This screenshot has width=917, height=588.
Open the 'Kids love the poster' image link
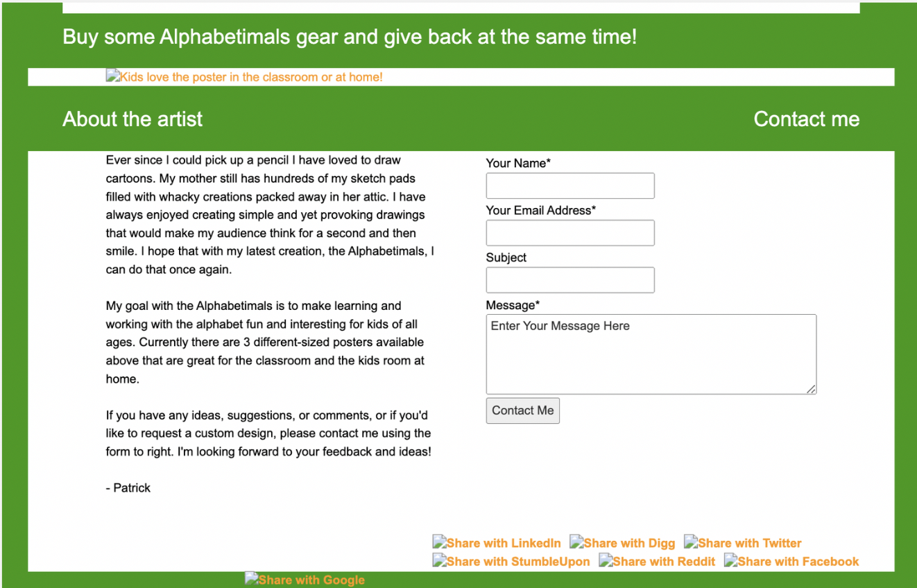[x=244, y=77]
